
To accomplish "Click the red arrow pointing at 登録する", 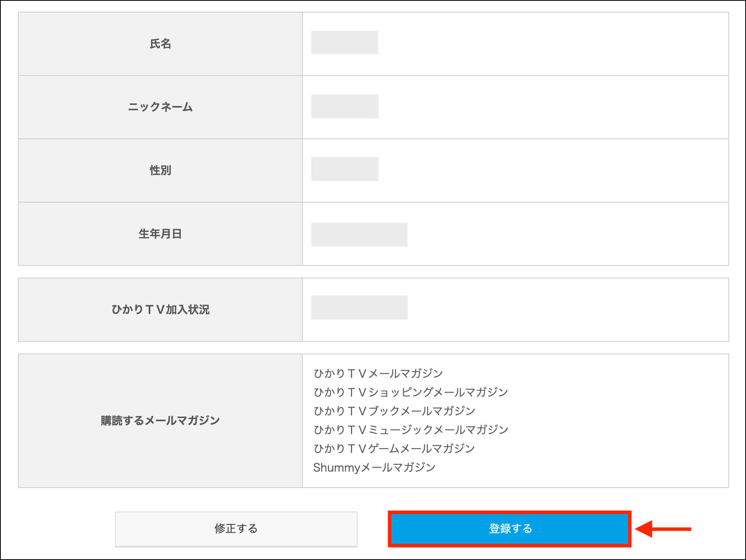I will pos(663,529).
